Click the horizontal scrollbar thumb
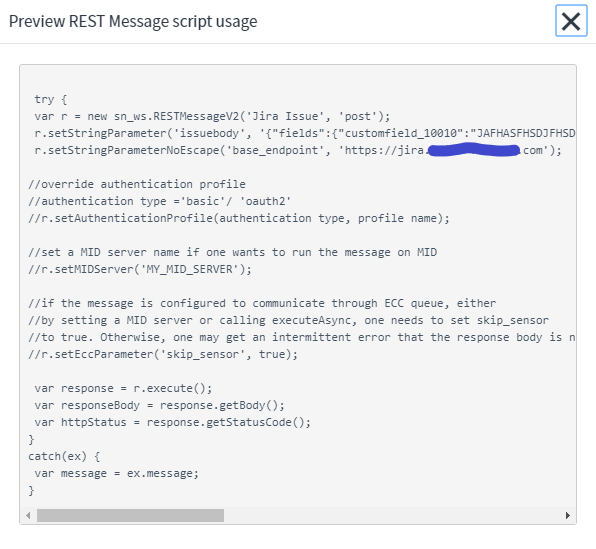The image size is (596, 549). pos(130,516)
